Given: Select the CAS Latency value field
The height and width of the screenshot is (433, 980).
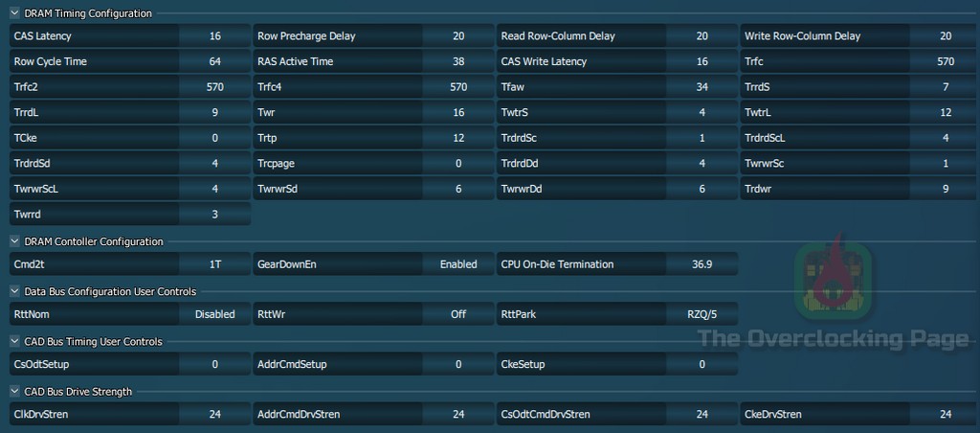Looking at the screenshot, I should pos(214,36).
